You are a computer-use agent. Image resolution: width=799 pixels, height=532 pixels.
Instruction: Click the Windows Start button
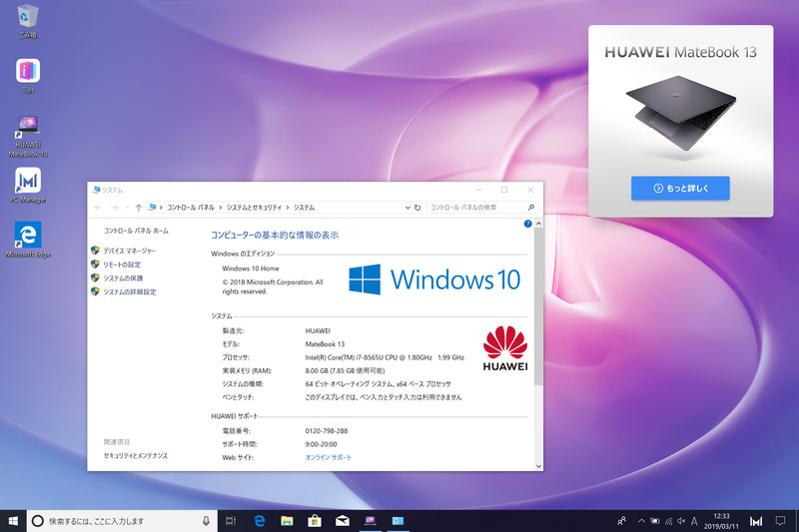pyautogui.click(x=13, y=521)
